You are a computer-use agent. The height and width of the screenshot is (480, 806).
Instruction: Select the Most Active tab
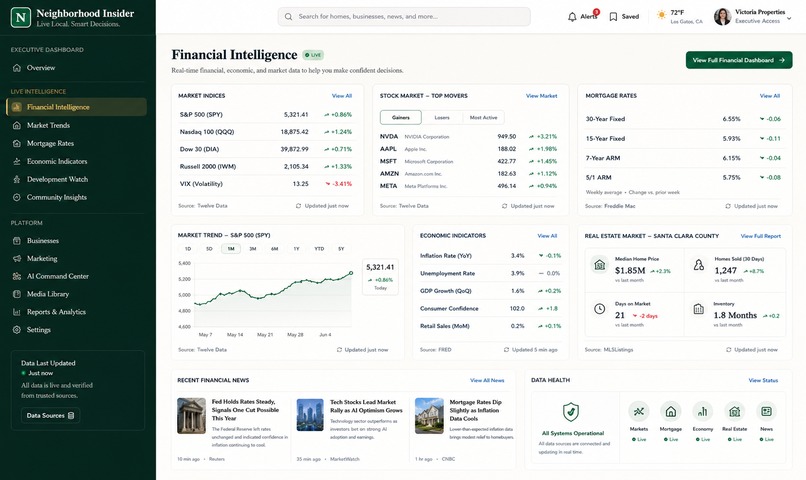coord(483,118)
